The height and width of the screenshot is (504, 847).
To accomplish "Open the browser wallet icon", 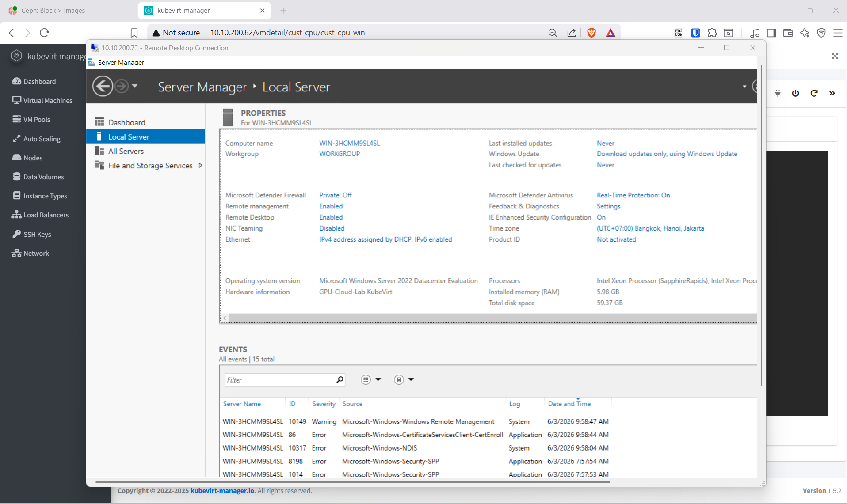I will [x=788, y=33].
